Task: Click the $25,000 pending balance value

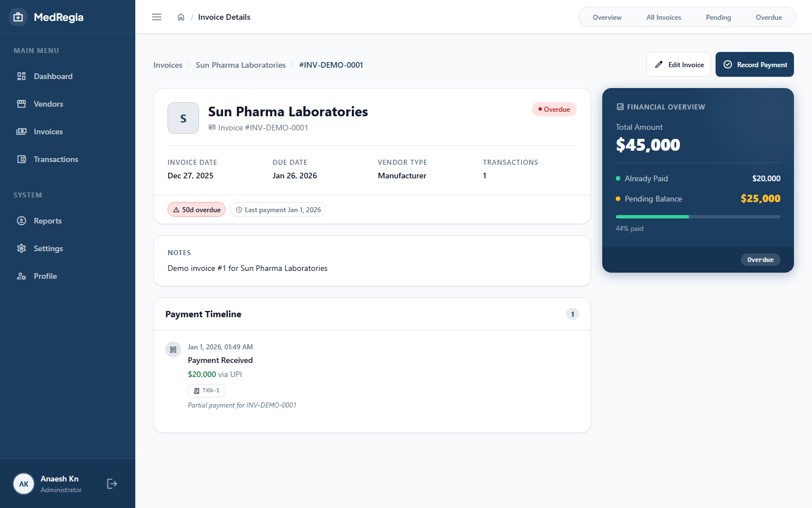Action: (761, 199)
